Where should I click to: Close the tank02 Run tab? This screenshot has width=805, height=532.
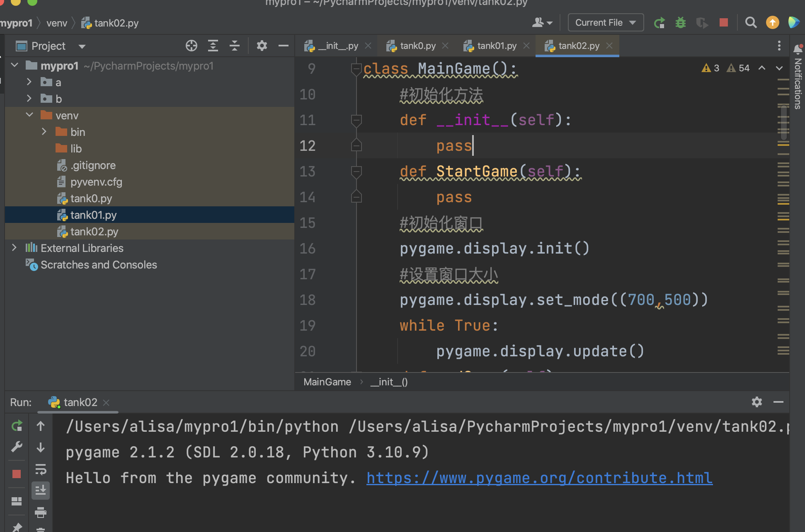point(106,402)
